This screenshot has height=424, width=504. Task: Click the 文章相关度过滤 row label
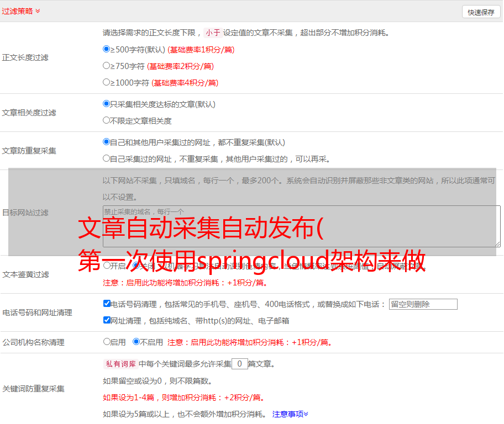coord(29,113)
